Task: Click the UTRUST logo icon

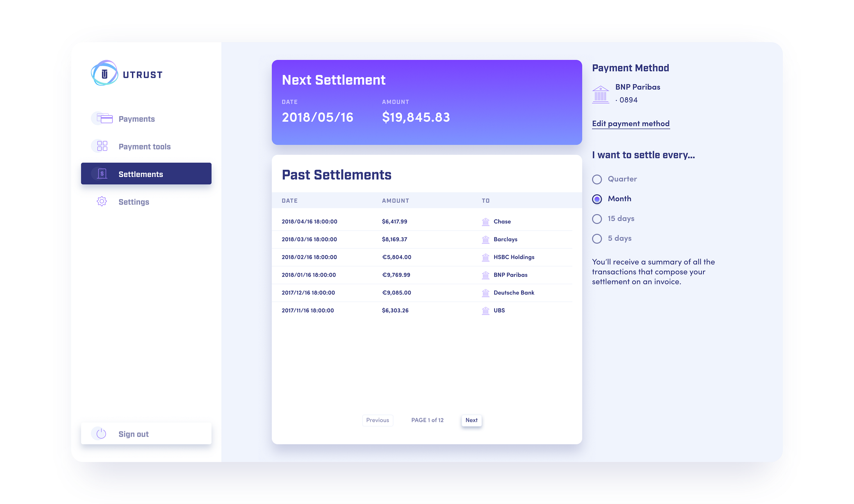Action: tap(104, 73)
